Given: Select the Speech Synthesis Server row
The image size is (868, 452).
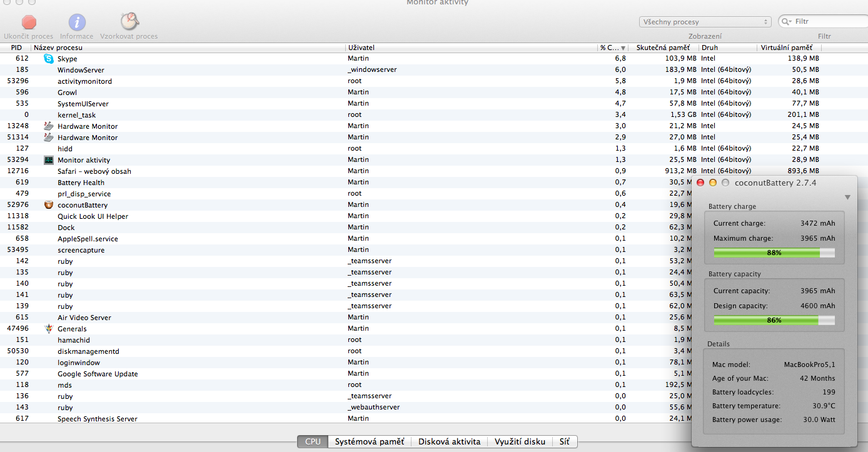Looking at the screenshot, I should pos(346,419).
